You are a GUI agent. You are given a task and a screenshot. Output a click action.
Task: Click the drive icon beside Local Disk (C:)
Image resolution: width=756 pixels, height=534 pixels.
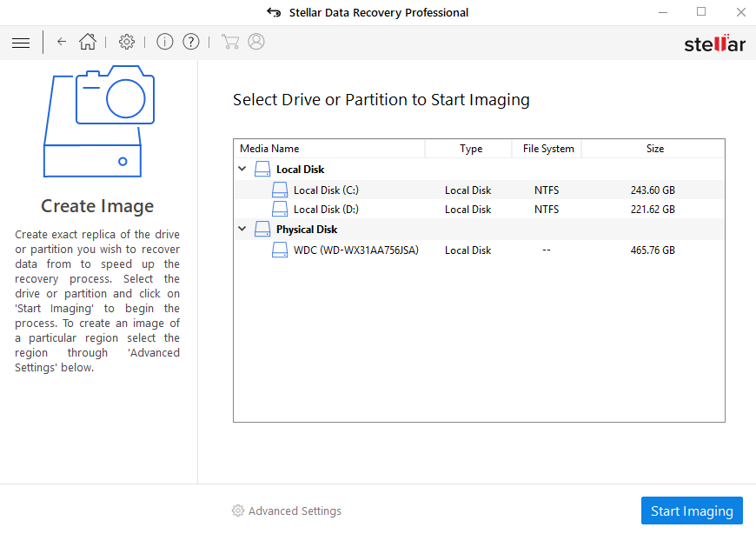280,190
